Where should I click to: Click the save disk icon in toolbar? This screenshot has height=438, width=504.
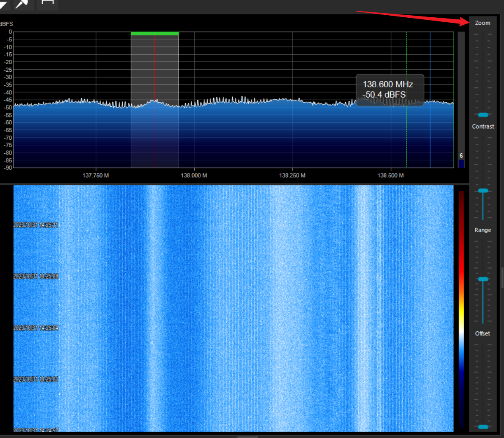pyautogui.click(x=47, y=2)
